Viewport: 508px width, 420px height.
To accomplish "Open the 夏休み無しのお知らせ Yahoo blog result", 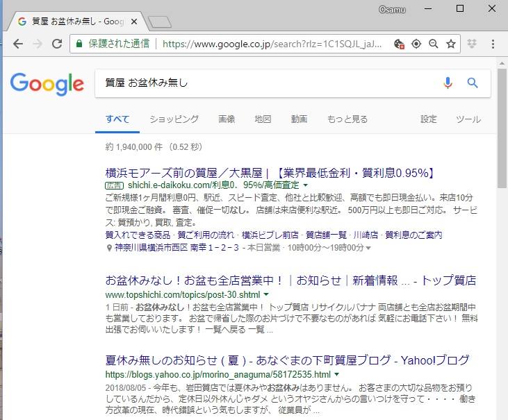I will point(287,360).
